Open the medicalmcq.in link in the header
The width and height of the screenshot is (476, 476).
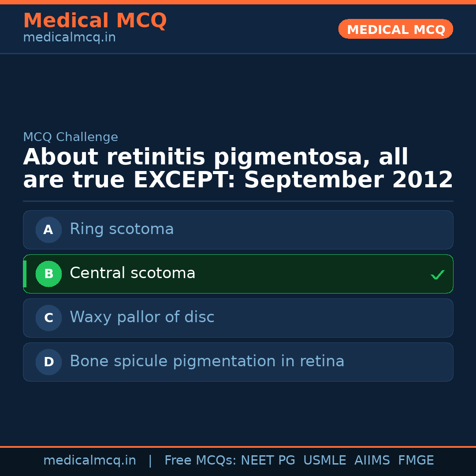69,37
